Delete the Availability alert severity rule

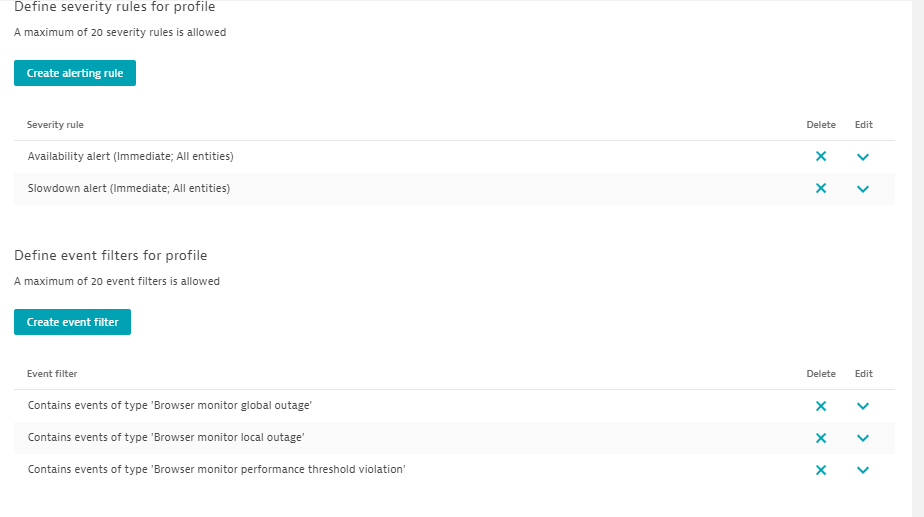pos(821,157)
